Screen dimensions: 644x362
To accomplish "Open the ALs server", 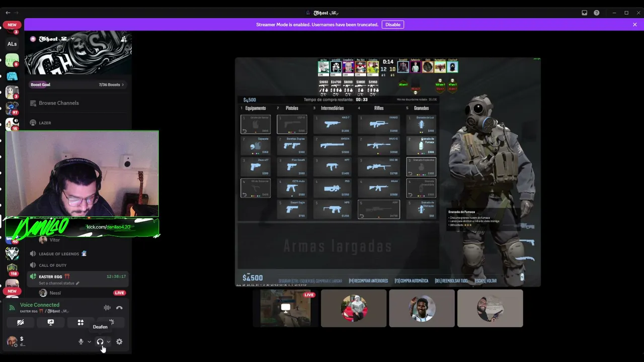I will click(x=12, y=44).
